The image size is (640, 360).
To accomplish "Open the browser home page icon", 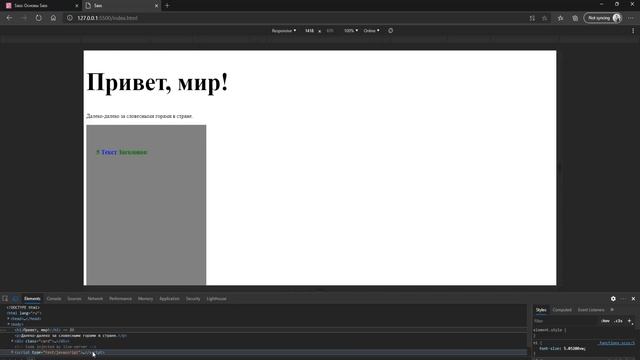I will pyautogui.click(x=53, y=18).
